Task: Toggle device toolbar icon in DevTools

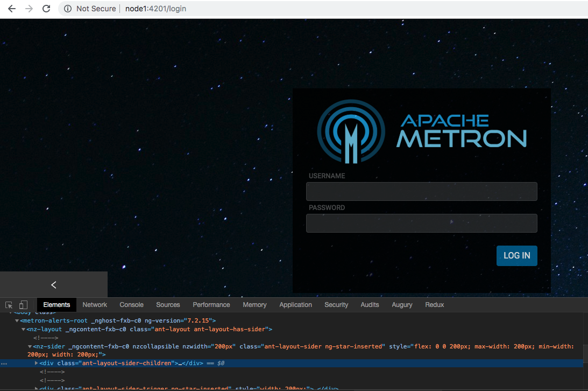Action: [x=23, y=305]
